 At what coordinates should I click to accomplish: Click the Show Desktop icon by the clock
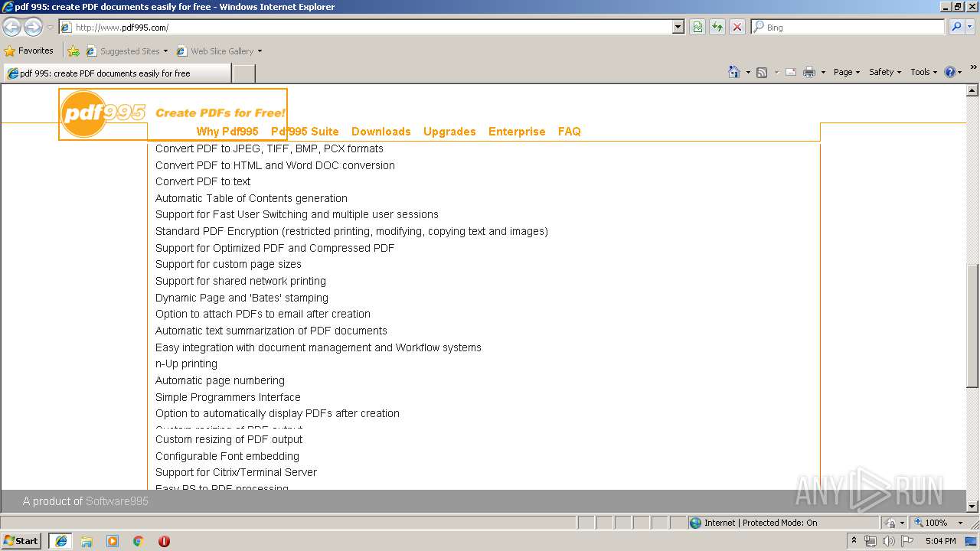tap(972, 541)
